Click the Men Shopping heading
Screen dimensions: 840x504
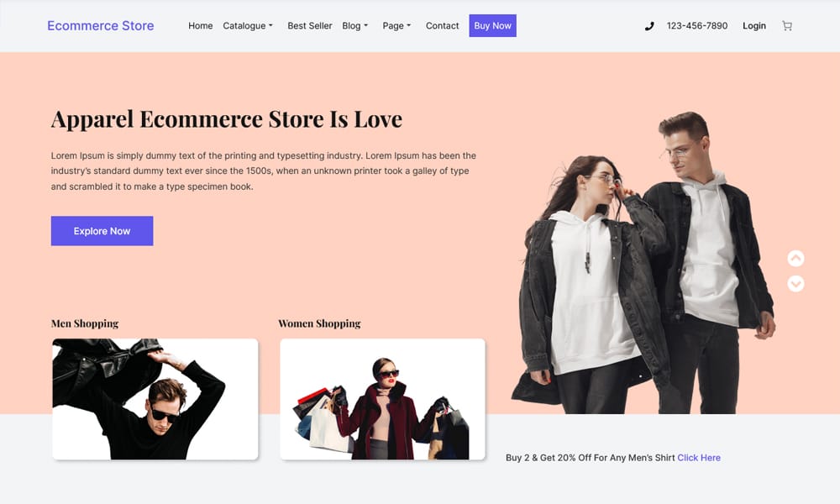84,323
